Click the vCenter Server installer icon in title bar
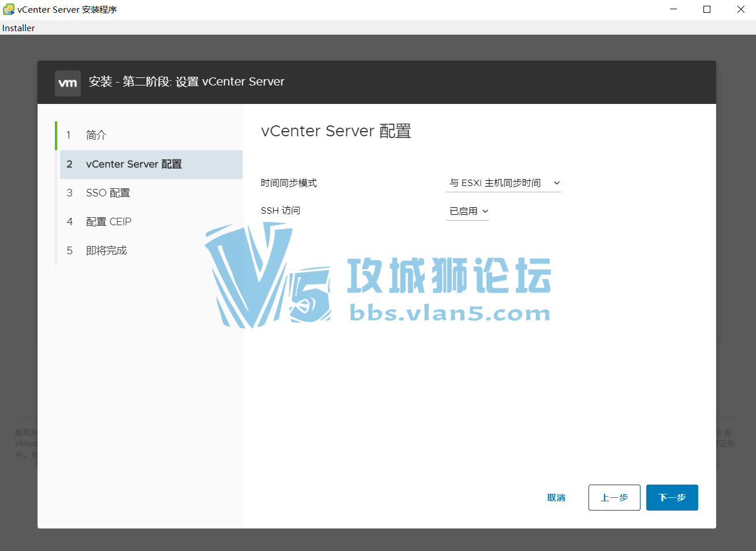This screenshot has width=756, height=551. [9, 9]
